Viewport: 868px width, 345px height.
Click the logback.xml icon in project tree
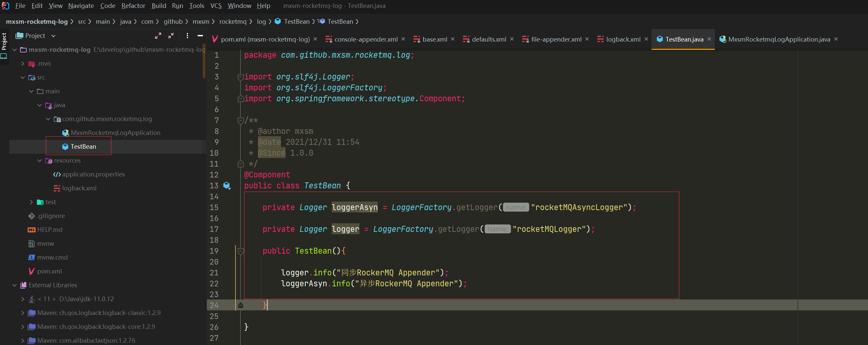pyautogui.click(x=57, y=188)
